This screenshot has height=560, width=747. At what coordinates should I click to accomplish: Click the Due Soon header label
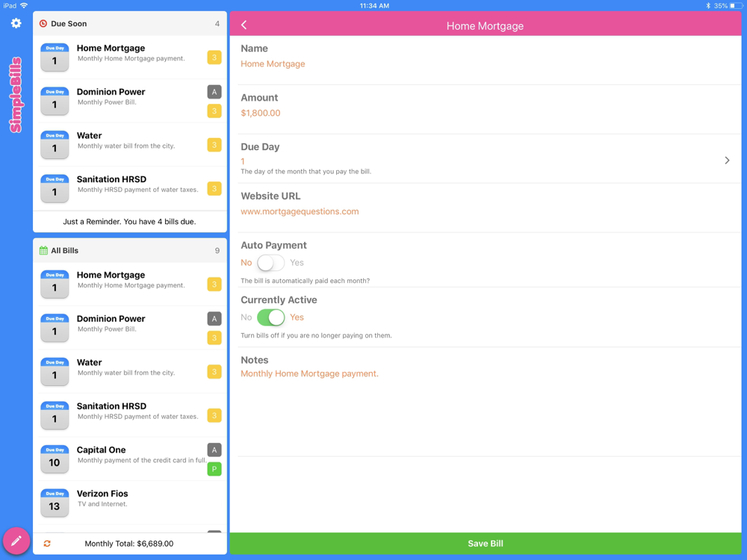pos(69,23)
